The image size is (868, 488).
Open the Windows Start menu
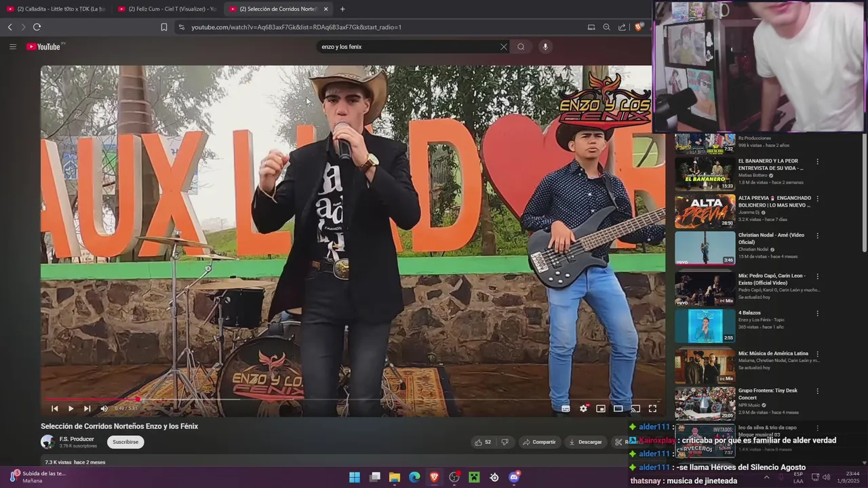pos(355,477)
